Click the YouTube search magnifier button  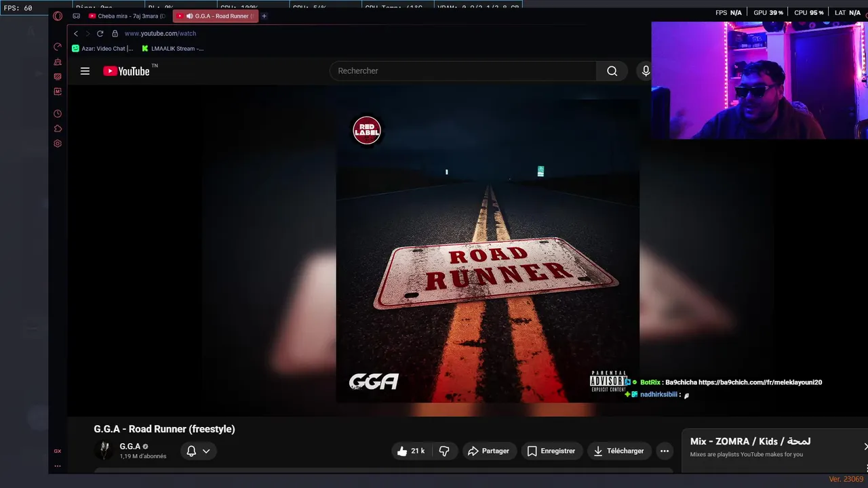pos(612,70)
